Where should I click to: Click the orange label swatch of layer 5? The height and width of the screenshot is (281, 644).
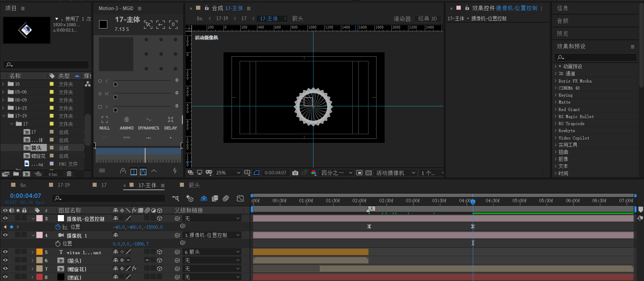(39, 252)
